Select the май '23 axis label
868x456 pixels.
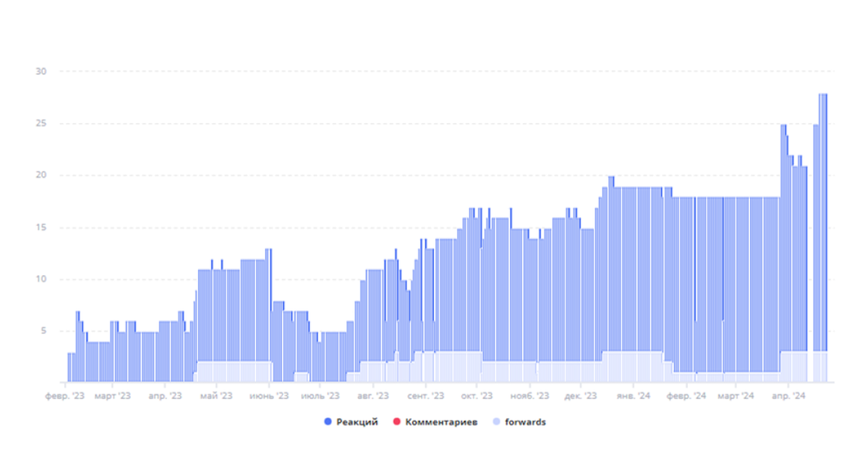(216, 396)
